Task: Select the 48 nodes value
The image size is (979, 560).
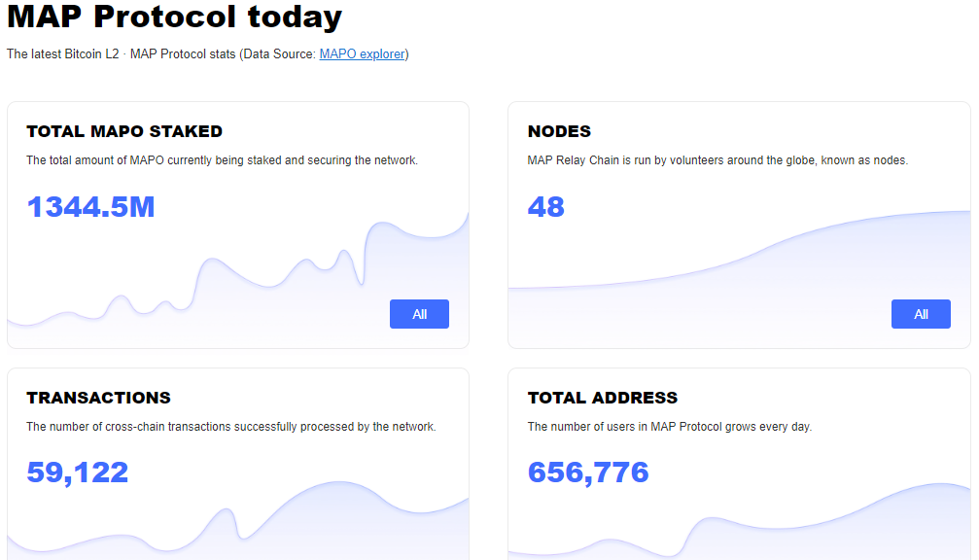Action: pos(545,207)
